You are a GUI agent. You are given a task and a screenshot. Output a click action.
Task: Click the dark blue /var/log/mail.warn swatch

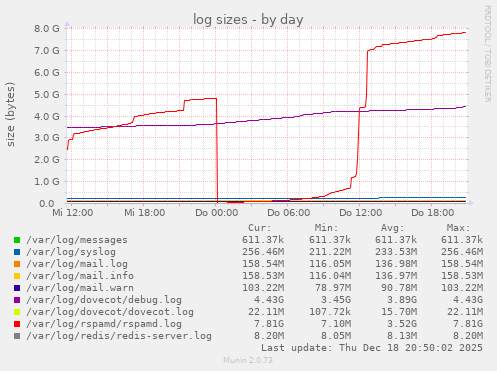coord(17,288)
